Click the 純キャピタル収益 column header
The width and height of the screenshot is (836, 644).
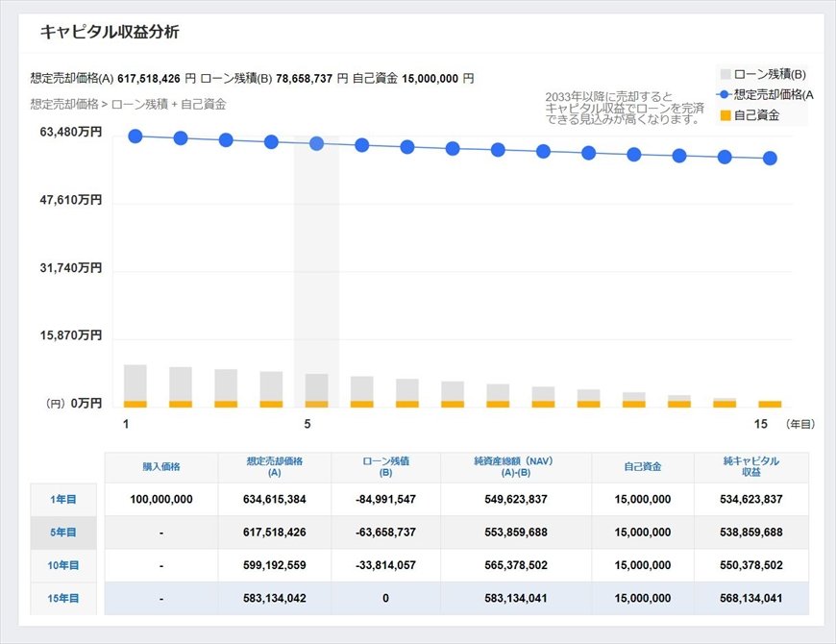pyautogui.click(x=750, y=467)
